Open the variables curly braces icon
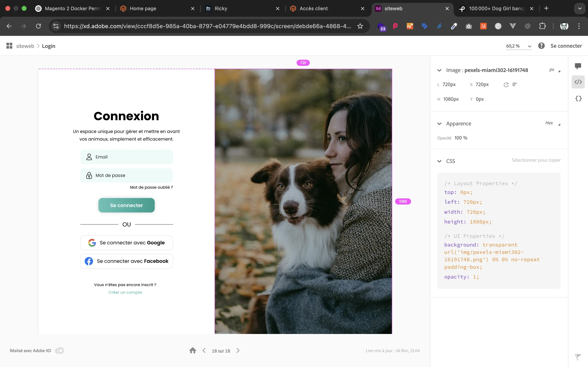This screenshot has width=588, height=367. click(x=578, y=98)
